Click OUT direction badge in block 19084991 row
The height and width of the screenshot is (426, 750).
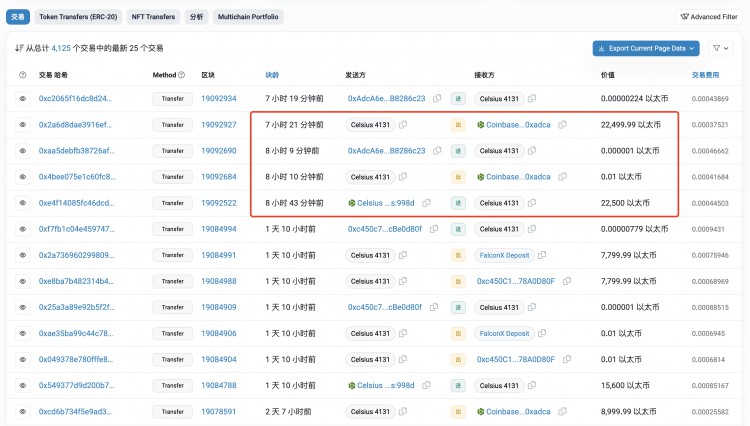(x=458, y=255)
